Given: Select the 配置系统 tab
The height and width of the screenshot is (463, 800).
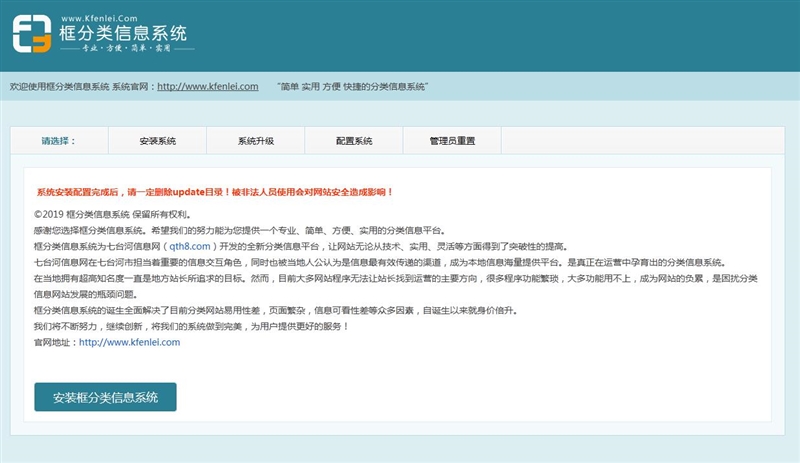Looking at the screenshot, I should click(353, 141).
